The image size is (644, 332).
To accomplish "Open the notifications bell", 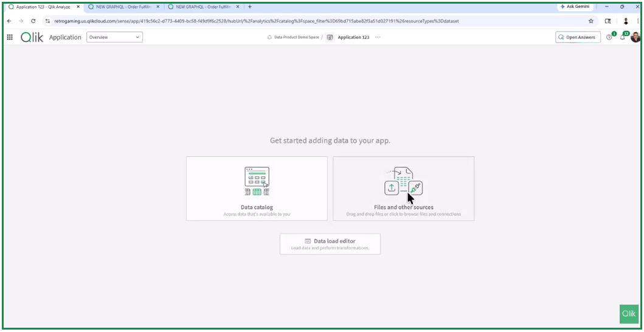I will [622, 37].
